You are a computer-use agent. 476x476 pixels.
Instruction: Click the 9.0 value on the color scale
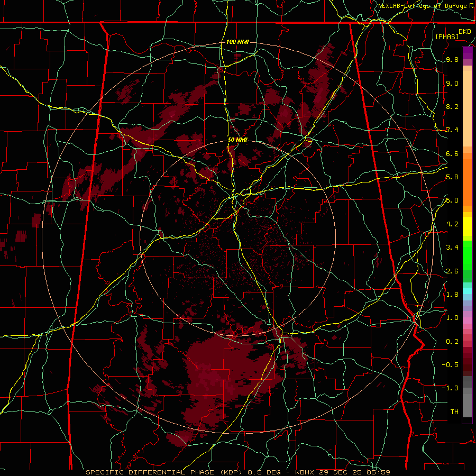click(x=452, y=84)
